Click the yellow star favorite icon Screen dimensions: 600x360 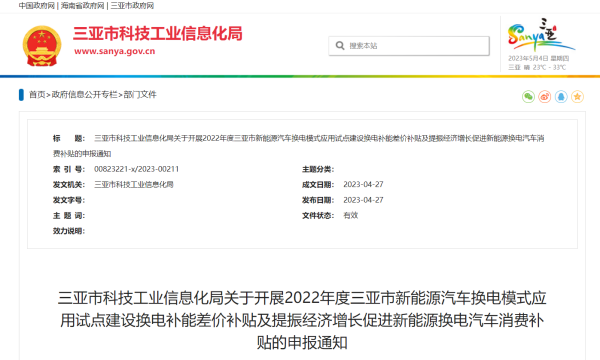click(x=577, y=97)
